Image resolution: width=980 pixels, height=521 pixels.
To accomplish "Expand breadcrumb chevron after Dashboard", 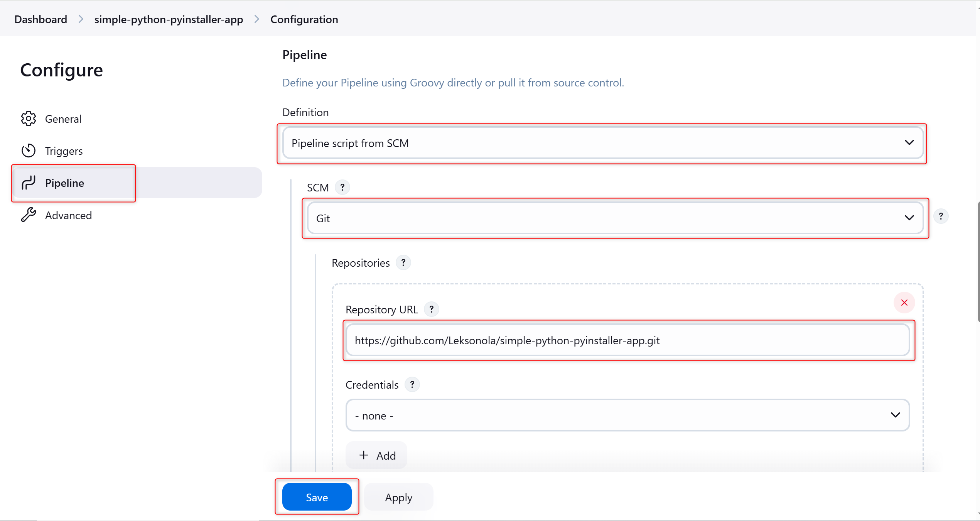I will [81, 19].
